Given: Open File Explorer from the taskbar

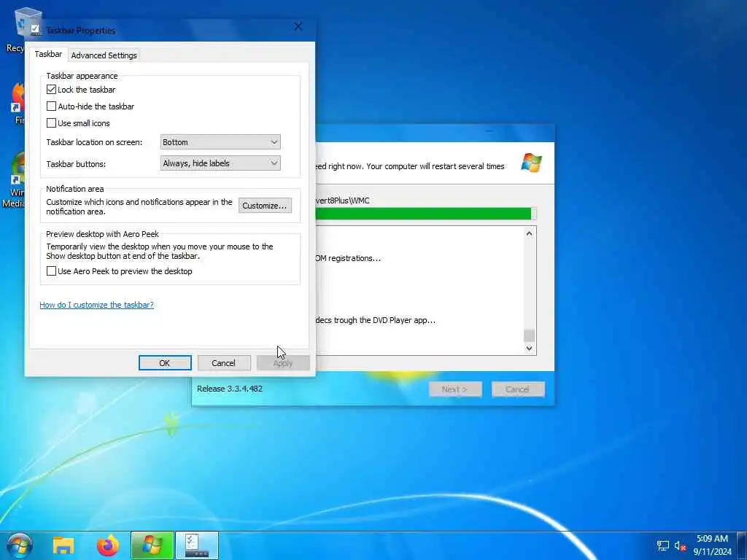Looking at the screenshot, I should [63, 545].
